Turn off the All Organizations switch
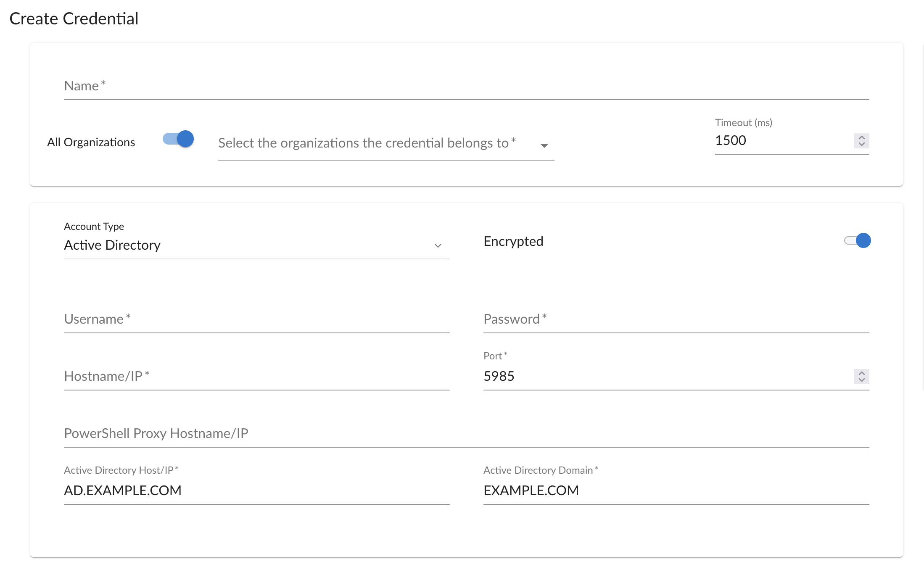The width and height of the screenshot is (924, 575). [x=179, y=139]
